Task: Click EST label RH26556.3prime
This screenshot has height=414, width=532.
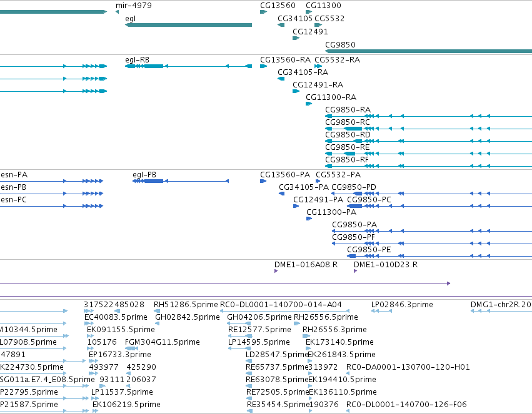Action: coord(334,330)
